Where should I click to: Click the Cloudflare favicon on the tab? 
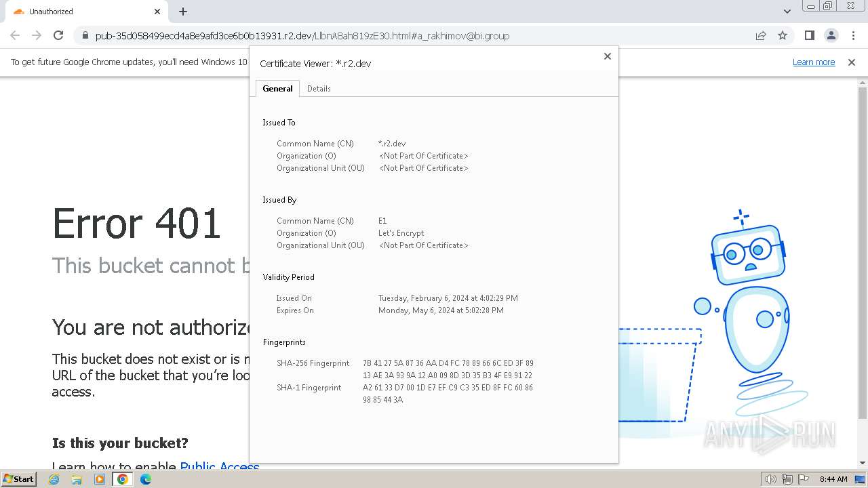(x=18, y=12)
